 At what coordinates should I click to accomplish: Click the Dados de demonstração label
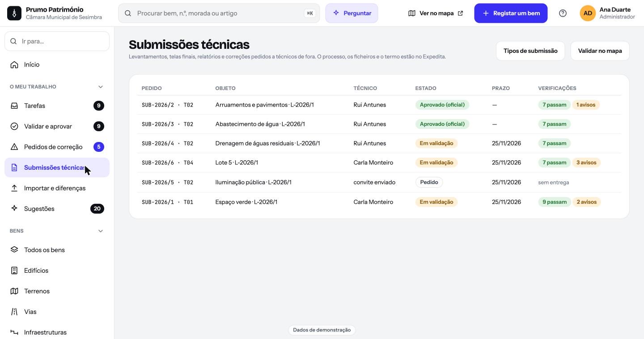[322, 330]
